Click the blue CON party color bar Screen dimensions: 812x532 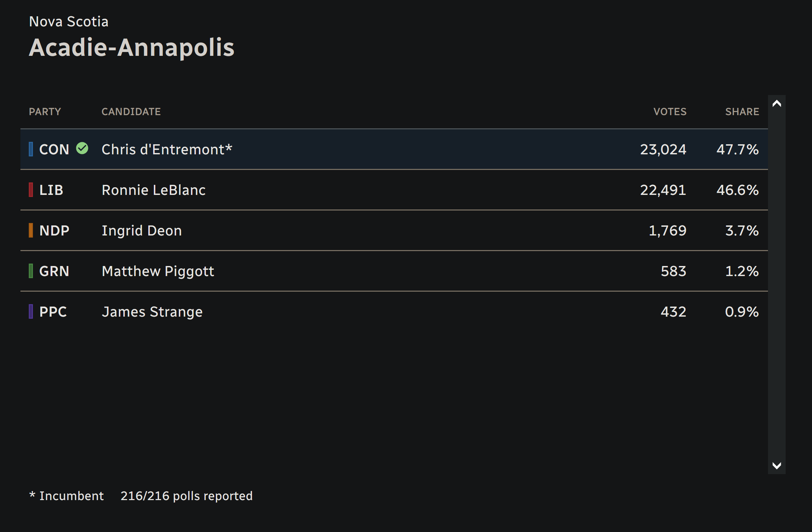[x=31, y=149]
